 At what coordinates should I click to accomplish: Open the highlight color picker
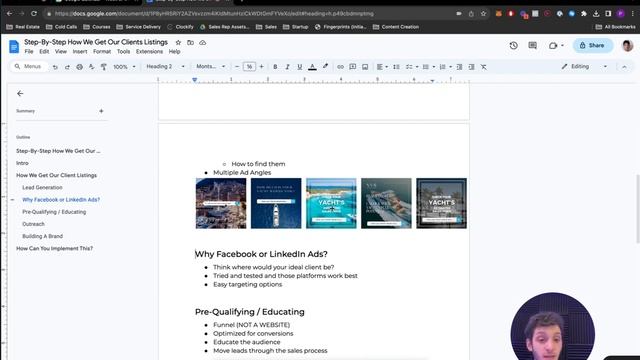(325, 67)
